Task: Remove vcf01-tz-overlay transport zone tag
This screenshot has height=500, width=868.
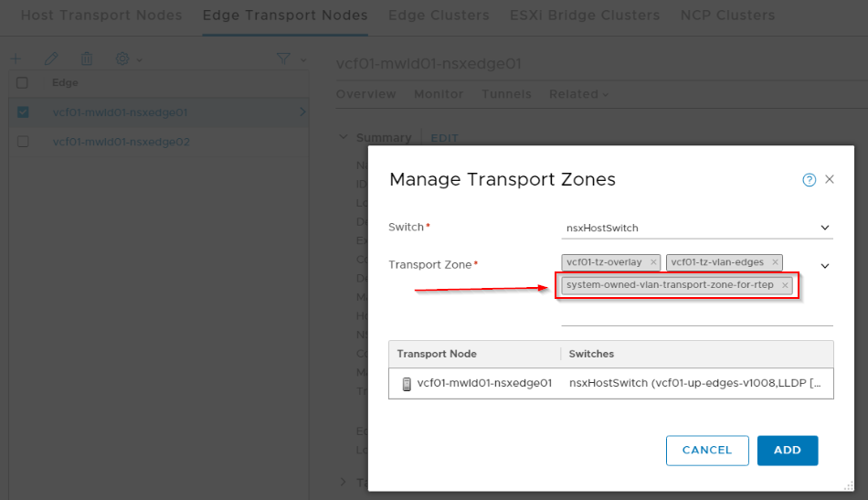Action: [x=653, y=262]
